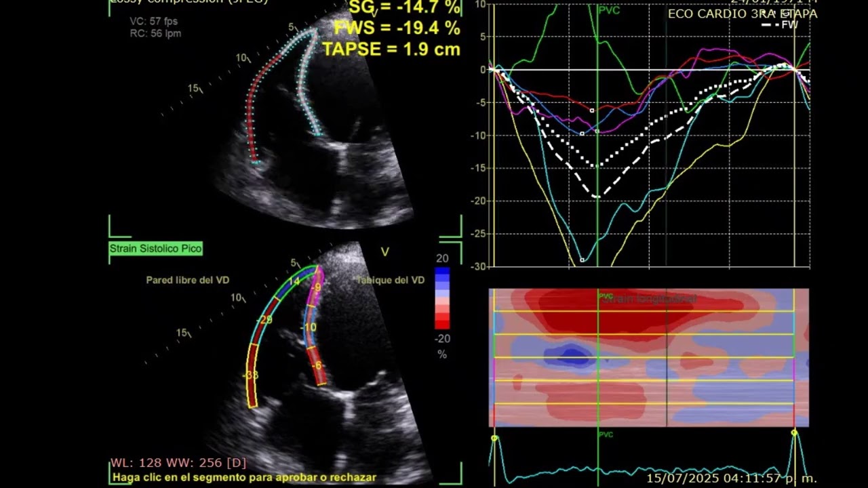The height and width of the screenshot is (488, 868).
Task: Click the peak of the dotted global strain curve
Action: coord(596,165)
